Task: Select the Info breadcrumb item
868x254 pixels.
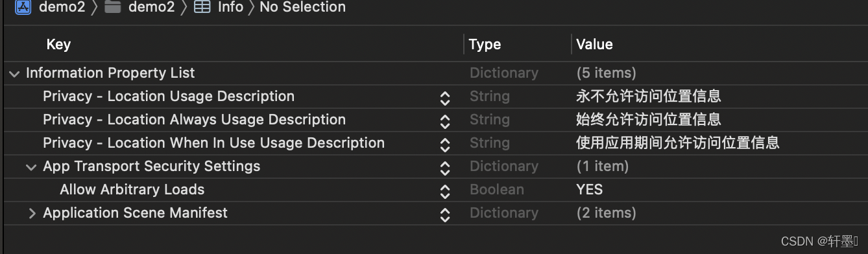Action: pyautogui.click(x=230, y=7)
